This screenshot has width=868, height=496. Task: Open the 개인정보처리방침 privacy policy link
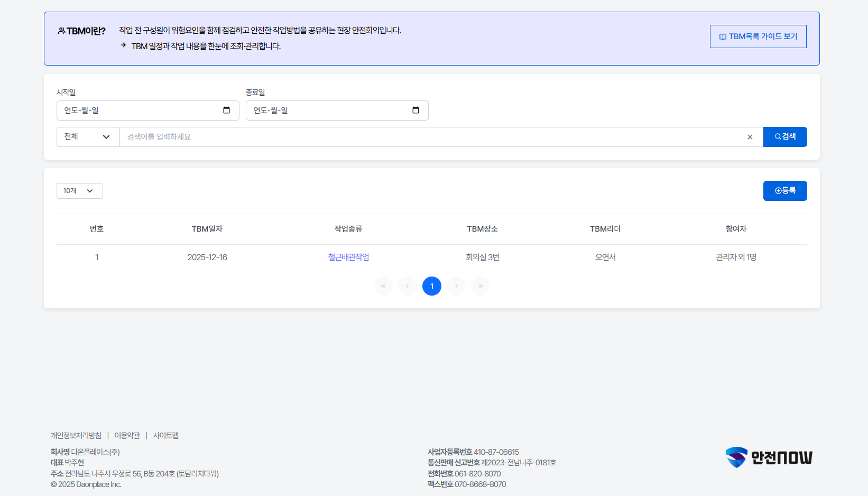pos(76,436)
